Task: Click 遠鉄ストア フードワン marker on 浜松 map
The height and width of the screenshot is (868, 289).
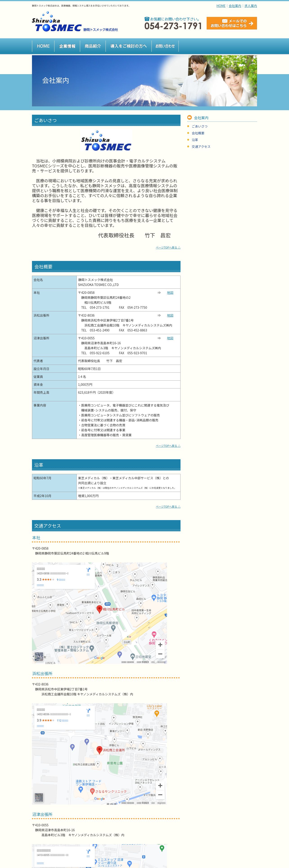Action: 81,790
